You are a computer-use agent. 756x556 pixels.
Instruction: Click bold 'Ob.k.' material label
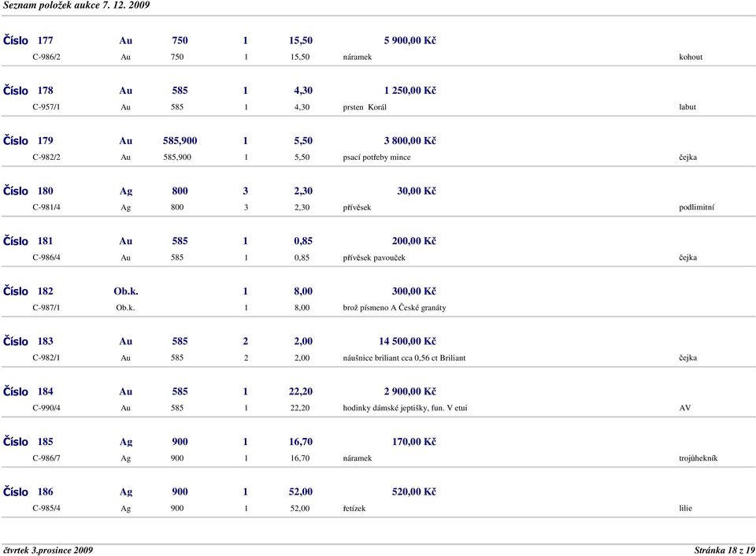click(126, 291)
